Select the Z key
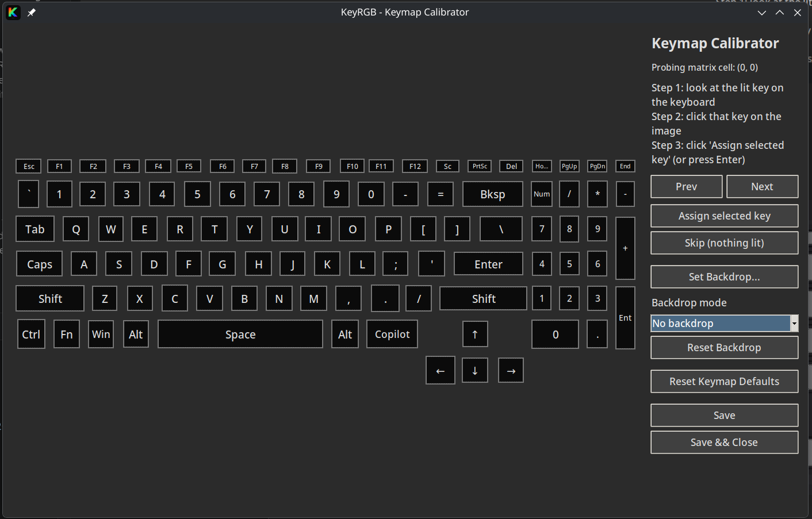 [105, 299]
